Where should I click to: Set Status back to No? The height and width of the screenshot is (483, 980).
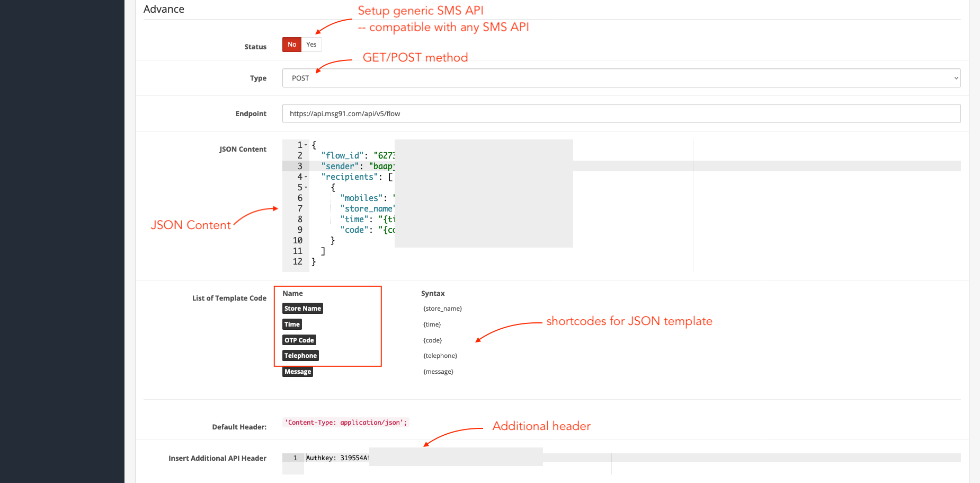point(291,44)
